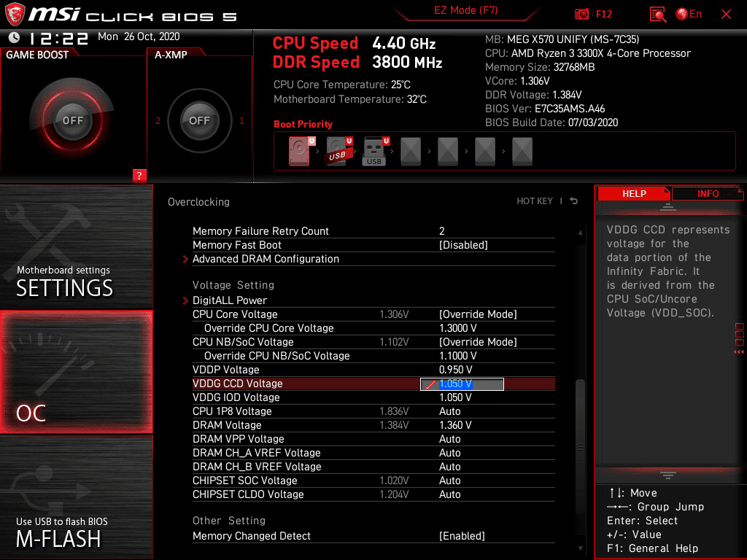Click the last empty boot slot
The height and width of the screenshot is (560, 747).
[x=522, y=152]
